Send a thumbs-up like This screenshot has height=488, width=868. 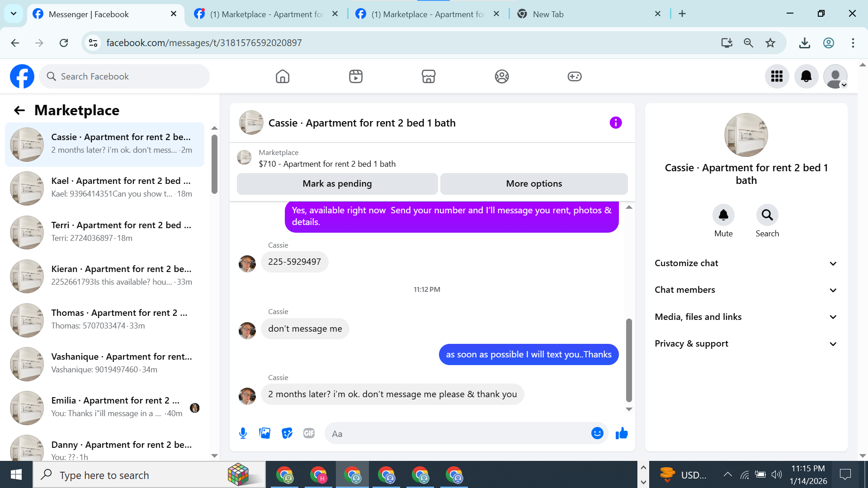tap(622, 433)
